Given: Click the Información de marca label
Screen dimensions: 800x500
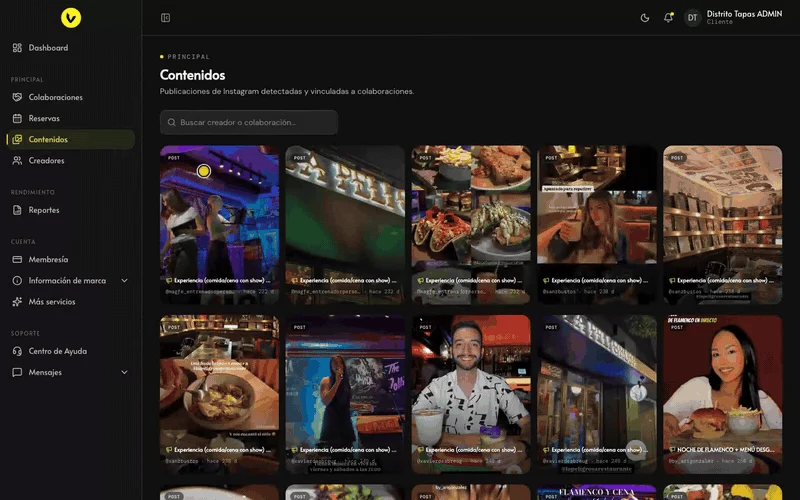Looking at the screenshot, I should pyautogui.click(x=67, y=281).
